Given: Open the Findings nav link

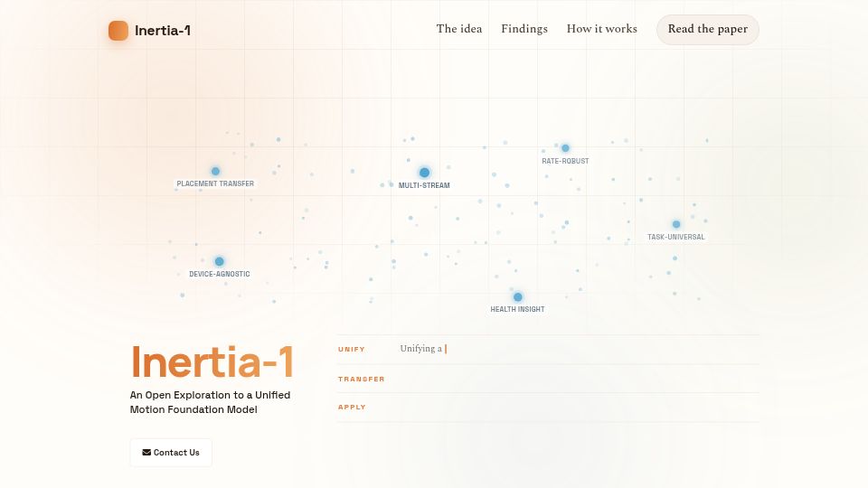Looking at the screenshot, I should point(524,29).
